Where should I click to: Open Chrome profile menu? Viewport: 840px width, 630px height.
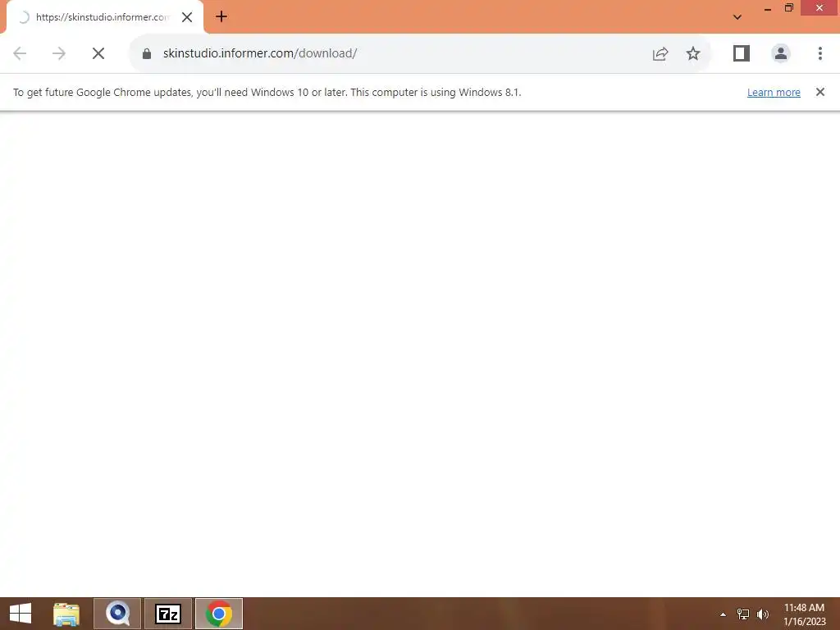pyautogui.click(x=781, y=53)
